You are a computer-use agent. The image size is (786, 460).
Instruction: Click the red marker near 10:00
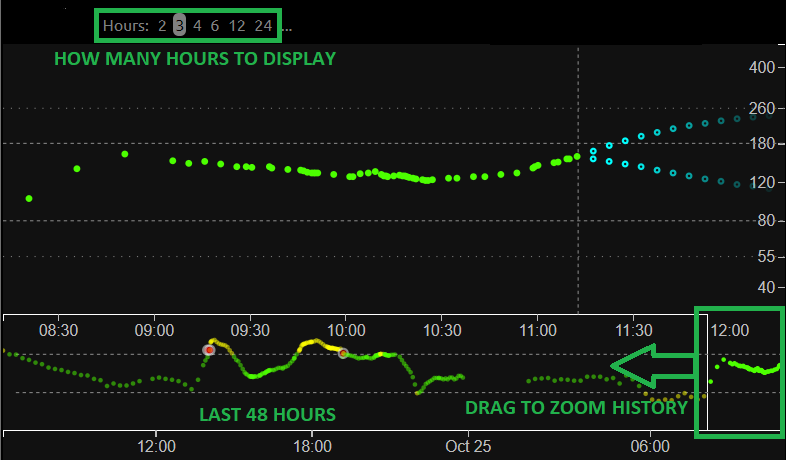click(x=343, y=353)
